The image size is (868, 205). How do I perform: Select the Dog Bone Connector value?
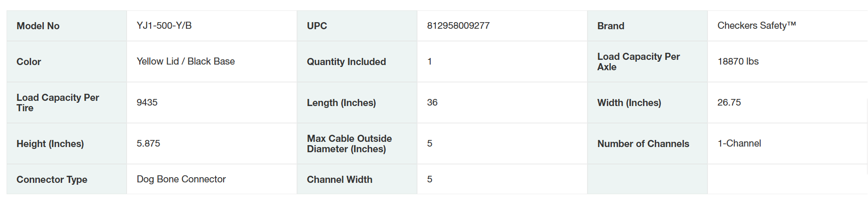click(181, 179)
